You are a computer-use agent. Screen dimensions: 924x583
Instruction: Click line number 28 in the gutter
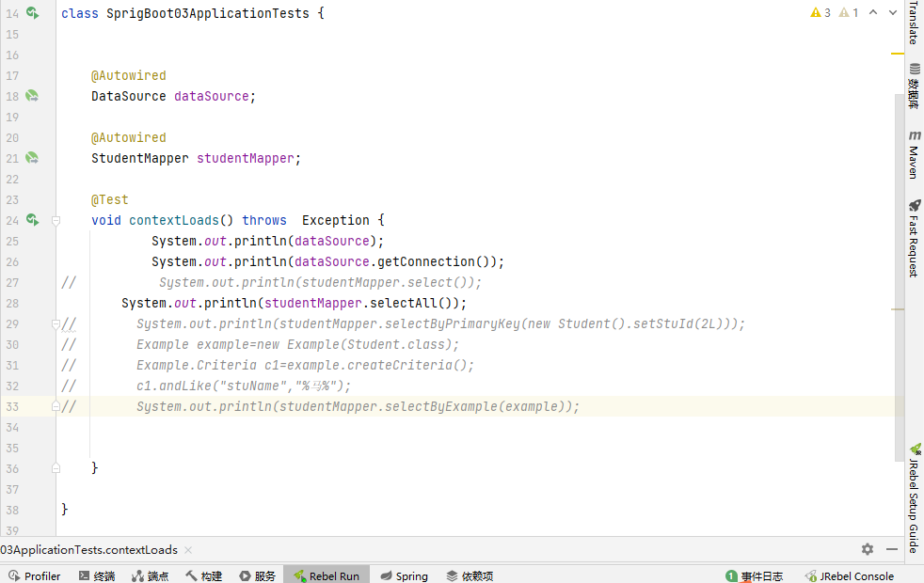pos(12,304)
